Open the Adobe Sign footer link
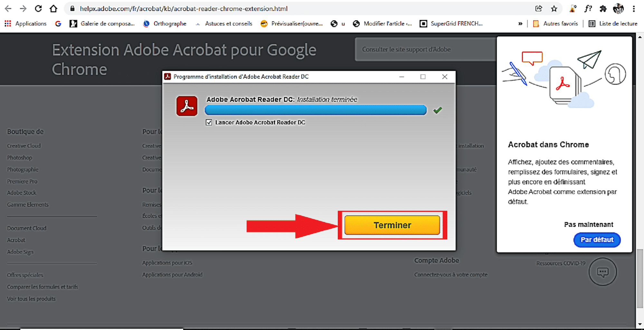Viewport: 644px width, 330px height. (20, 252)
